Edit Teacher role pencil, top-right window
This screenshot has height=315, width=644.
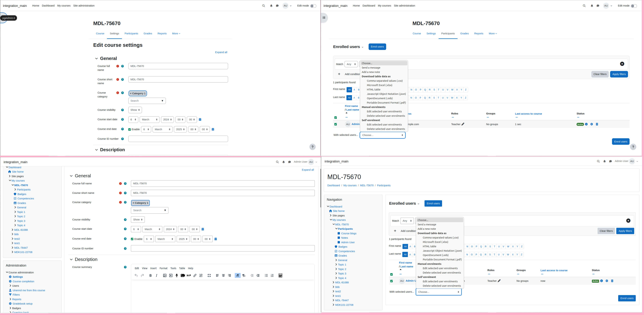point(463,124)
